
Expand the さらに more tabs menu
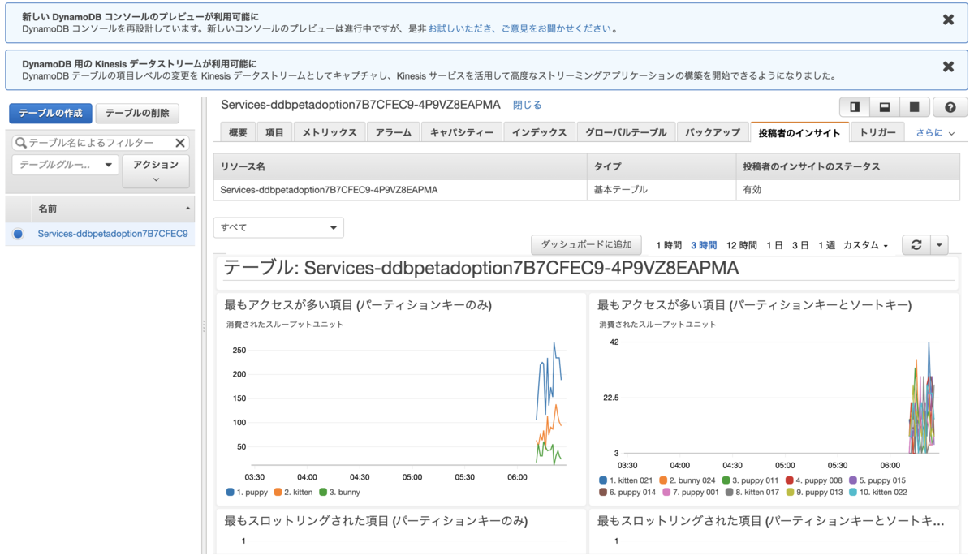coord(936,132)
